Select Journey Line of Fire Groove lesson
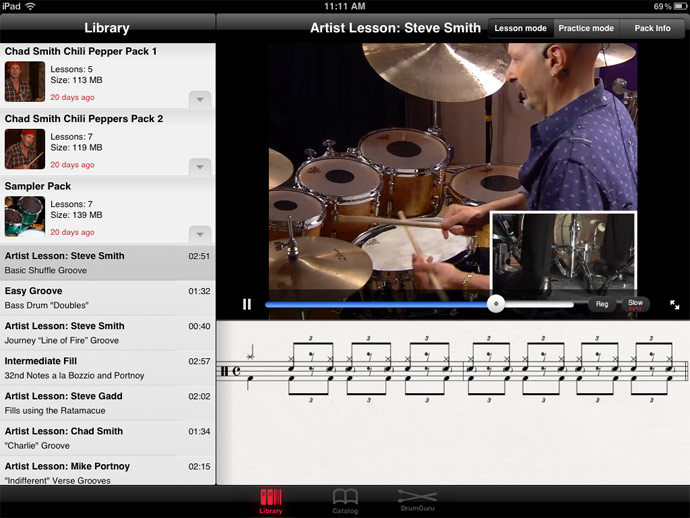This screenshot has height=518, width=690. tap(107, 333)
